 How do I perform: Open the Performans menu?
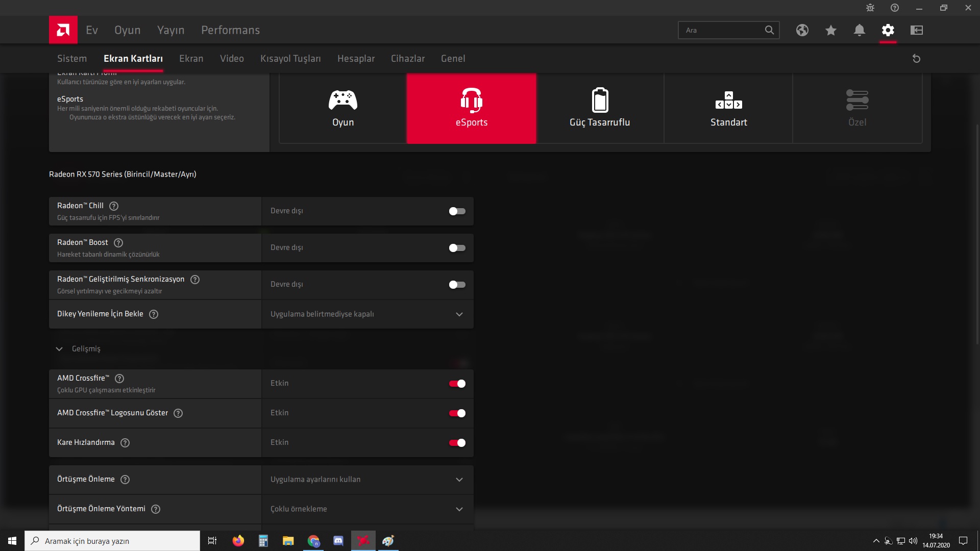[230, 30]
